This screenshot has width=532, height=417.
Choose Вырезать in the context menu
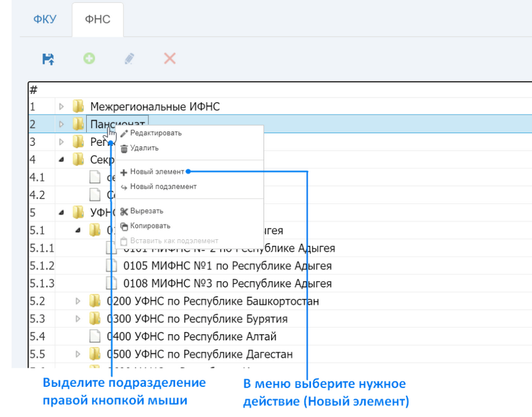pyautogui.click(x=147, y=211)
